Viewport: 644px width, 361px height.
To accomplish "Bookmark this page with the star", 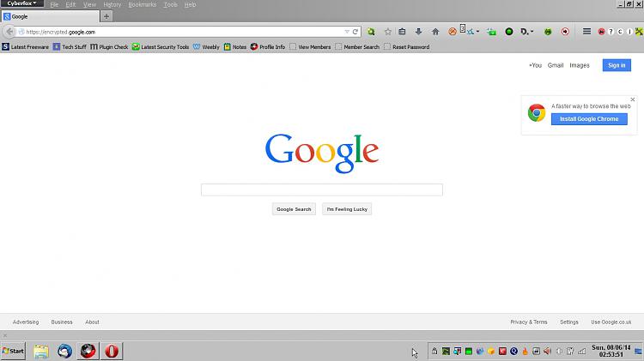I will [388, 32].
